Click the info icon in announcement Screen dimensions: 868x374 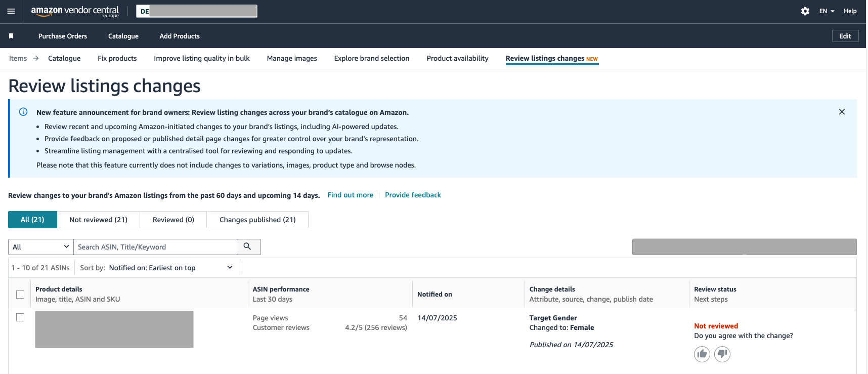click(23, 112)
